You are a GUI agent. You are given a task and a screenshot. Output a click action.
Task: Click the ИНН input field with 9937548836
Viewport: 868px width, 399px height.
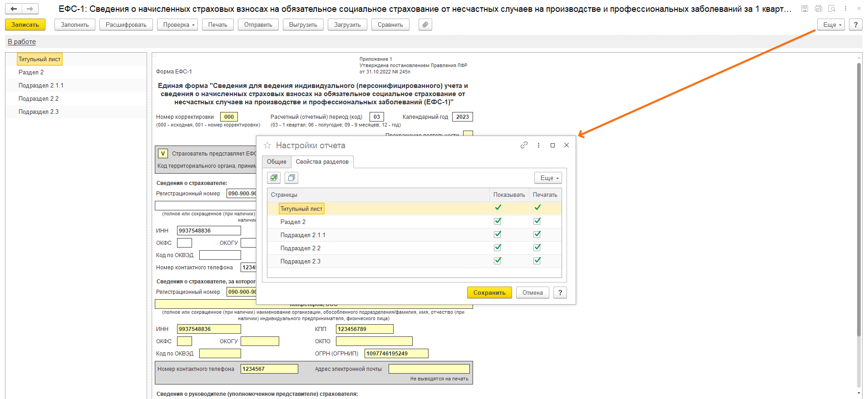point(208,329)
